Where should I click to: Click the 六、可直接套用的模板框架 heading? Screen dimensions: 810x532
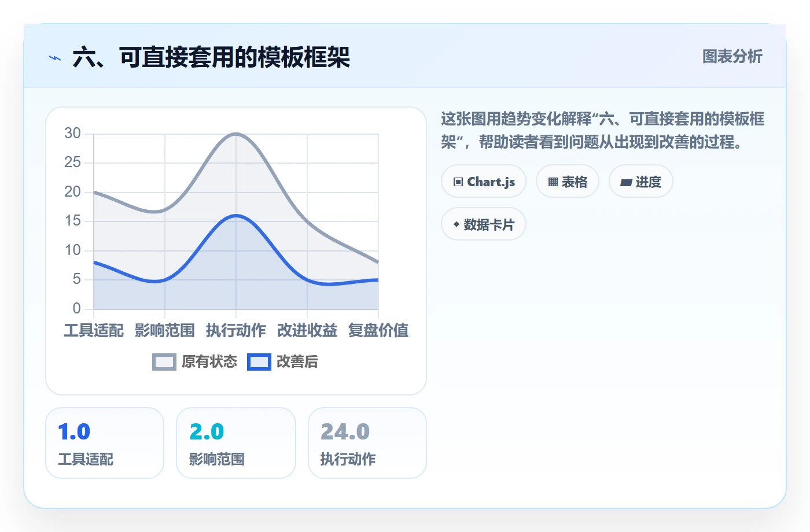211,57
